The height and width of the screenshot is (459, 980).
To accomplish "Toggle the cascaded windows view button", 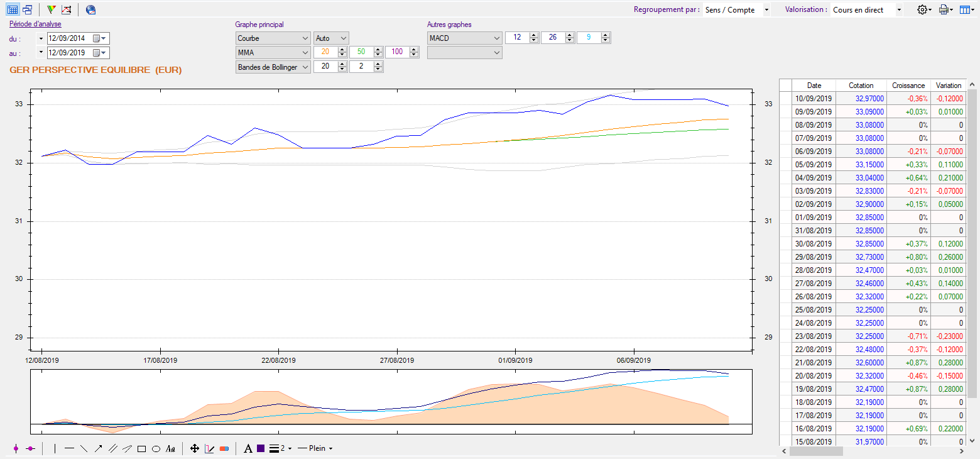I will click(x=28, y=9).
